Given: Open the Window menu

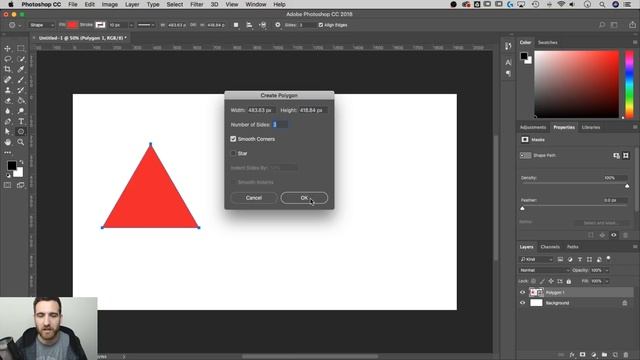Looking at the screenshot, I should pyautogui.click(x=256, y=4).
